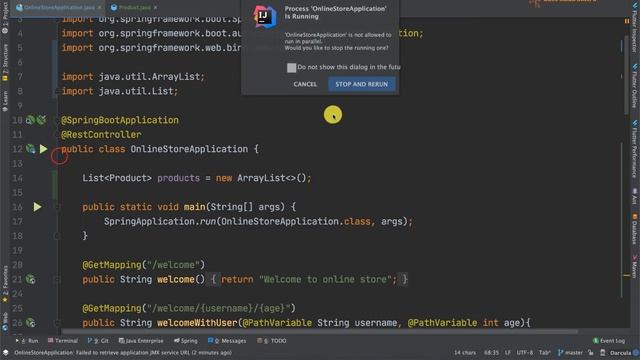Click '@RestController' annotation in code

101,135
